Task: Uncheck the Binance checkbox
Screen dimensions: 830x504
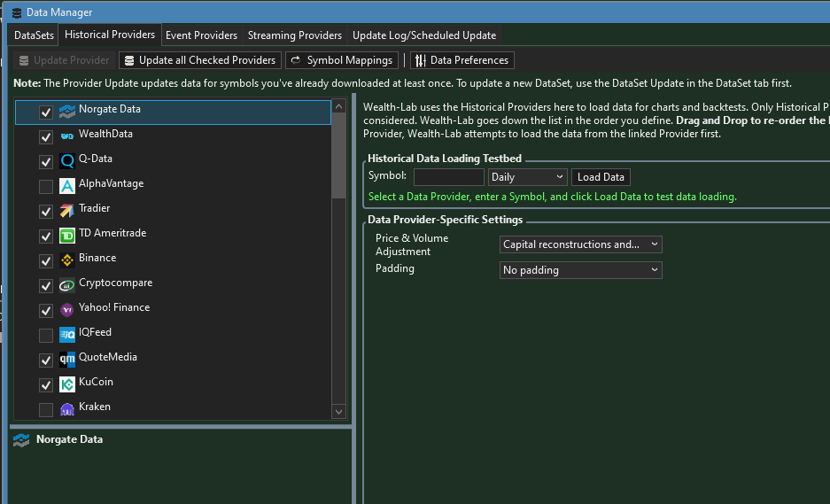Action: click(x=46, y=261)
